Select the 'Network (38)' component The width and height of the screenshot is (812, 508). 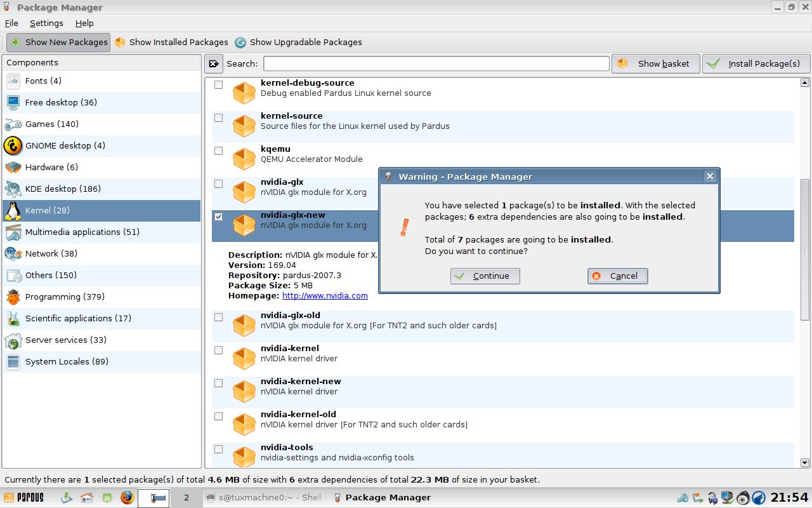click(101, 254)
